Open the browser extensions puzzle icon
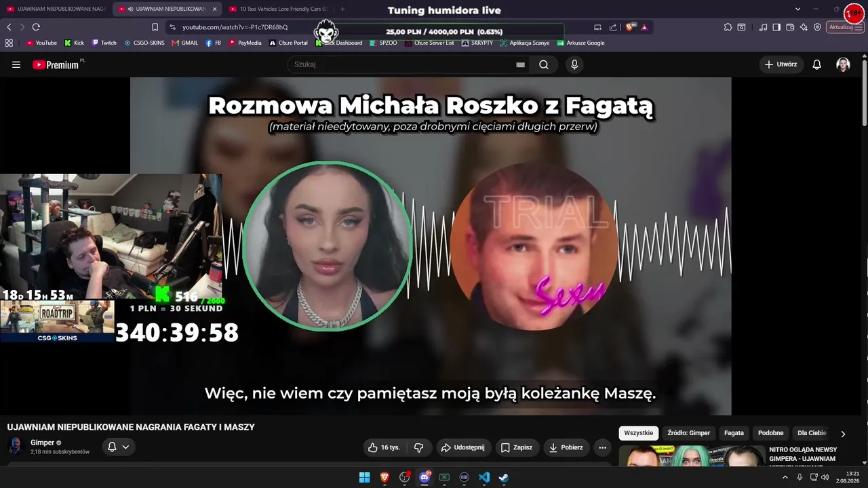Viewport: 868px width, 488px height. [x=728, y=27]
